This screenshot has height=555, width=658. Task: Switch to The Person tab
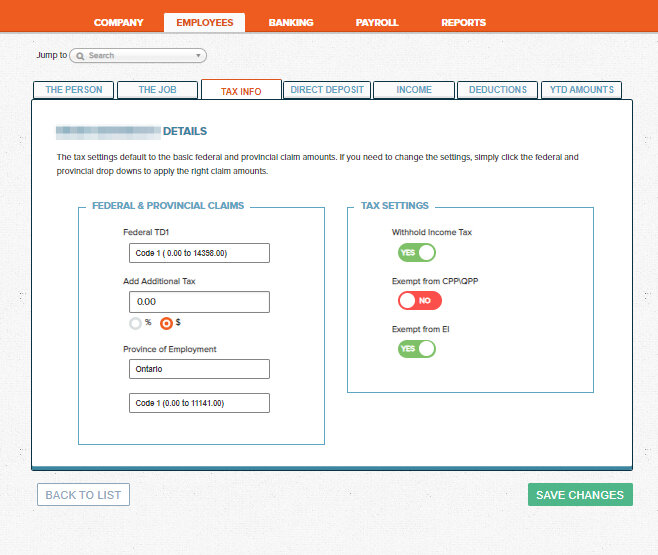[x=73, y=90]
